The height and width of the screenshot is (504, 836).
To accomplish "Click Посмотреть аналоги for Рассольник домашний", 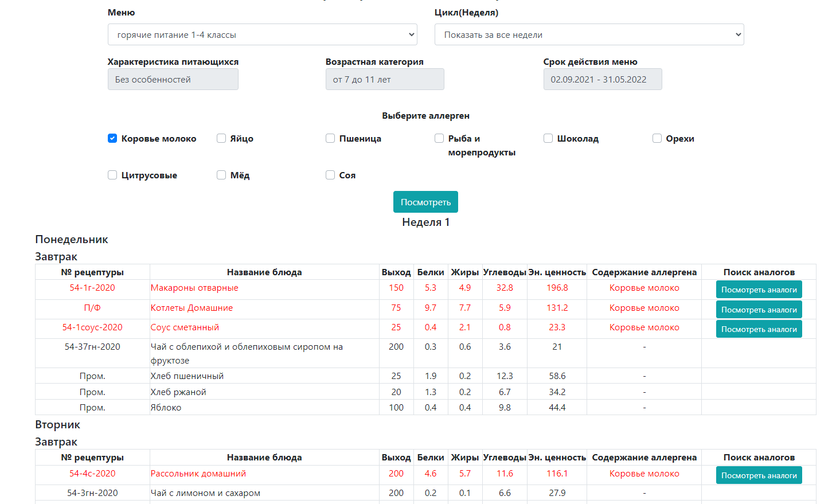I will [x=759, y=474].
